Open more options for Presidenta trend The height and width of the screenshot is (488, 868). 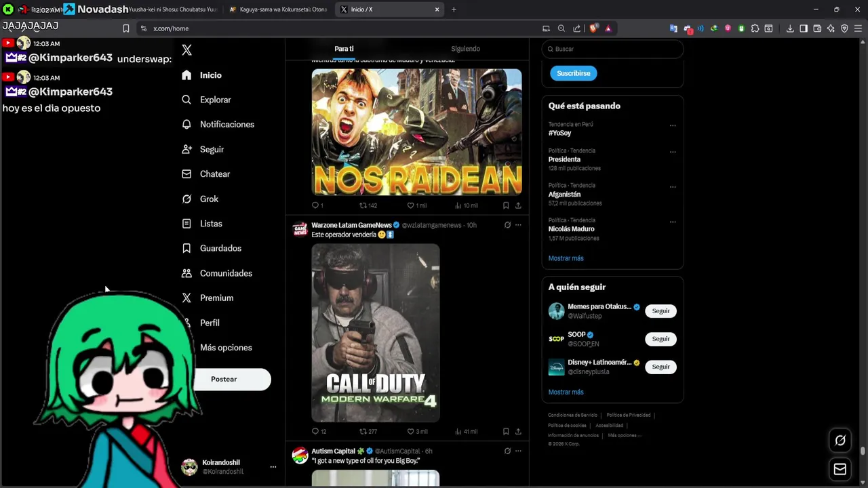coord(673,152)
